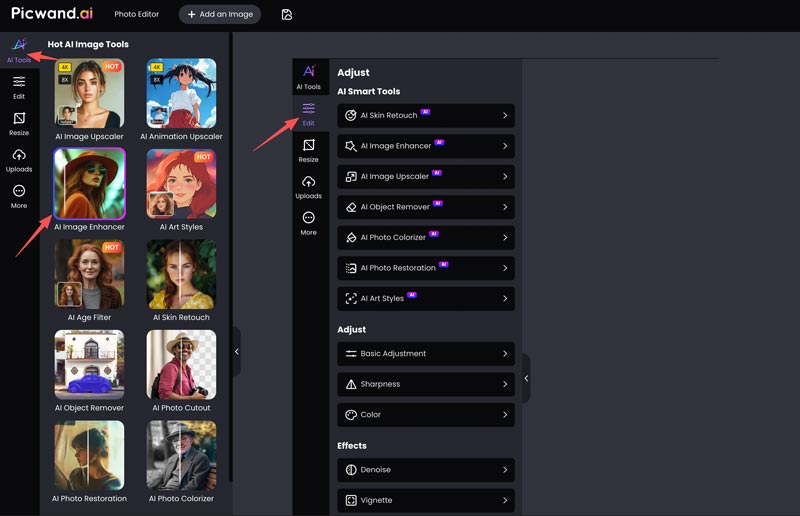Click Photo Editor in the top bar
The height and width of the screenshot is (516, 800).
click(137, 14)
